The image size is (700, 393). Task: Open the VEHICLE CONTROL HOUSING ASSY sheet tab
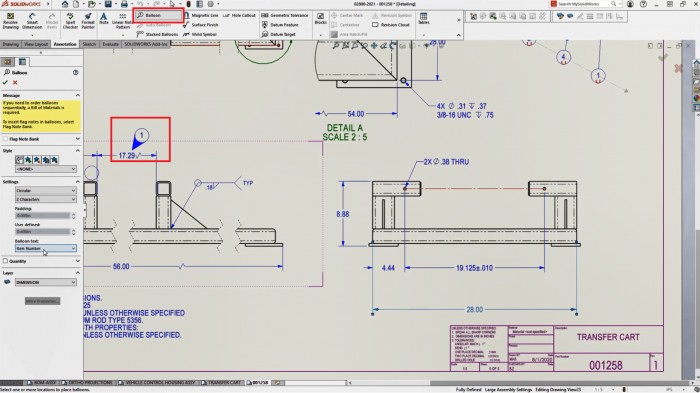(157, 383)
